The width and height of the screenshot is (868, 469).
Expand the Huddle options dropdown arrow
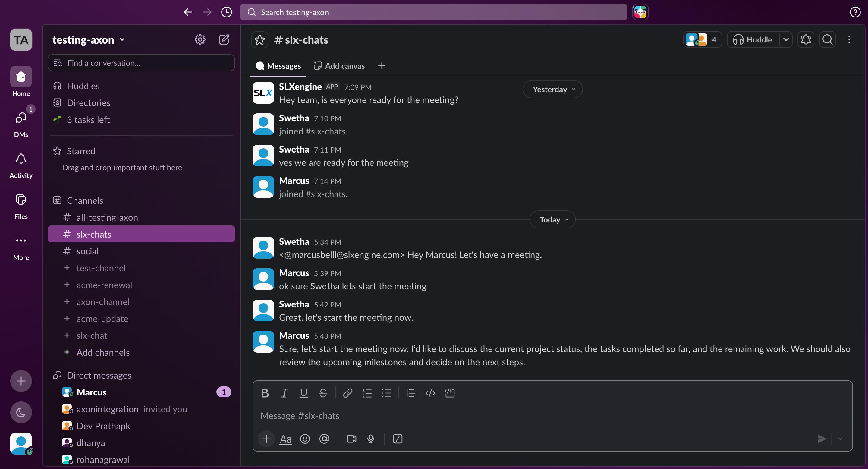pos(786,40)
